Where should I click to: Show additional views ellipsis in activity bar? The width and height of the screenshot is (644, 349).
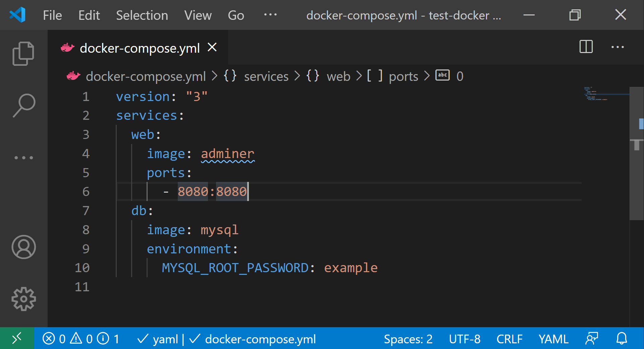pos(23,157)
